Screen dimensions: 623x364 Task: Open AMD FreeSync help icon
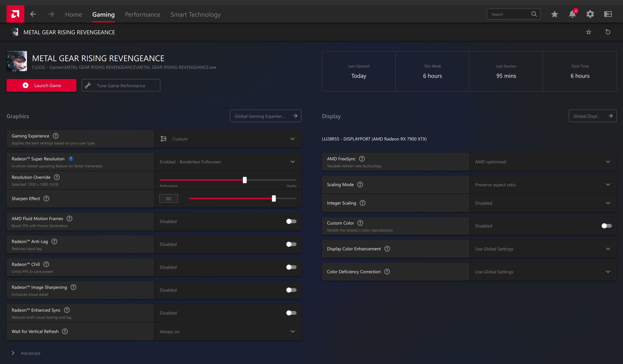pyautogui.click(x=362, y=159)
